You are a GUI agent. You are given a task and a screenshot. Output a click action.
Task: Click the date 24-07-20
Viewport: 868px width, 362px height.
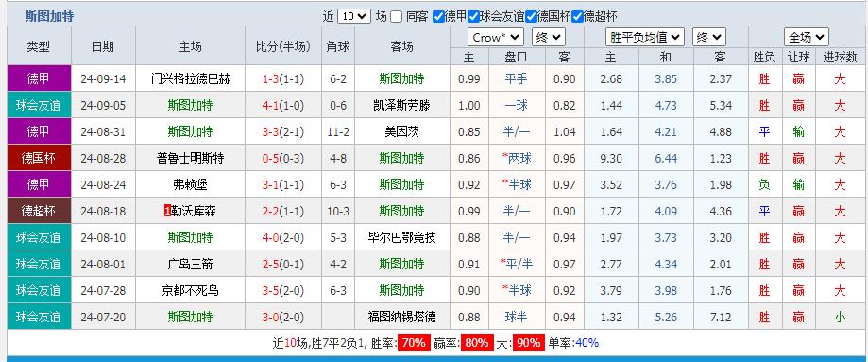click(103, 317)
